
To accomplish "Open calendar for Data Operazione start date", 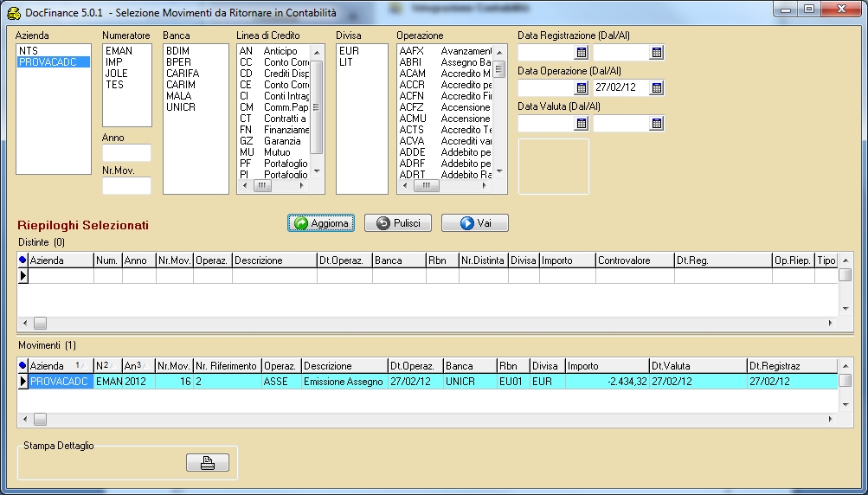I will click(x=581, y=87).
